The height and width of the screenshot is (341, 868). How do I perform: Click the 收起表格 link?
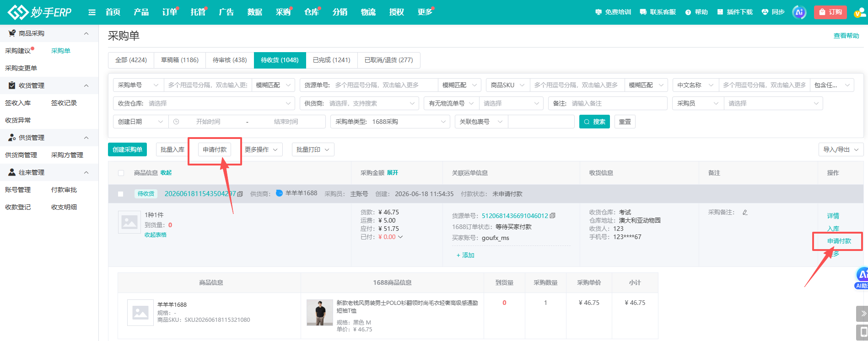tap(156, 234)
